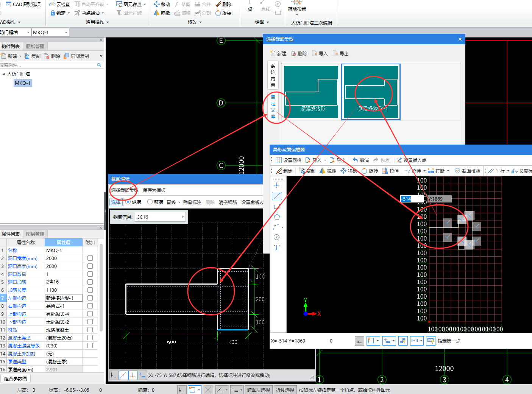Select the 自定义库 library tab
The height and width of the screenshot is (394, 532).
click(x=273, y=107)
